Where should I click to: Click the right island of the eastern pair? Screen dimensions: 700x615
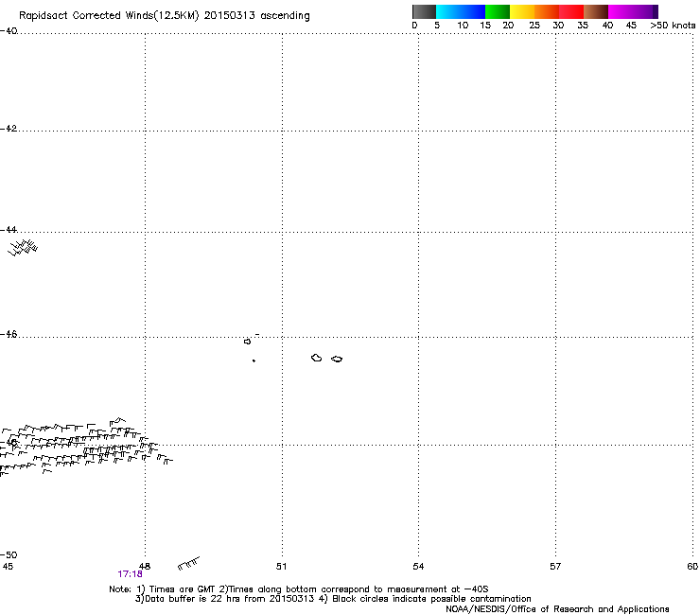(x=337, y=360)
